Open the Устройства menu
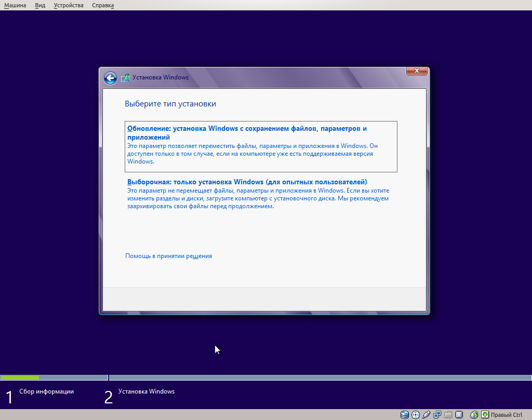Screen dimensions: 532x420 68,5
